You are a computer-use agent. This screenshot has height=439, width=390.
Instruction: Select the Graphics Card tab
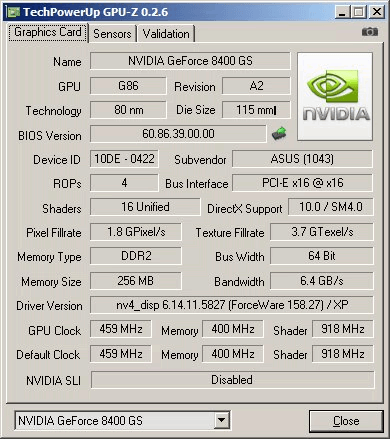coord(48,32)
